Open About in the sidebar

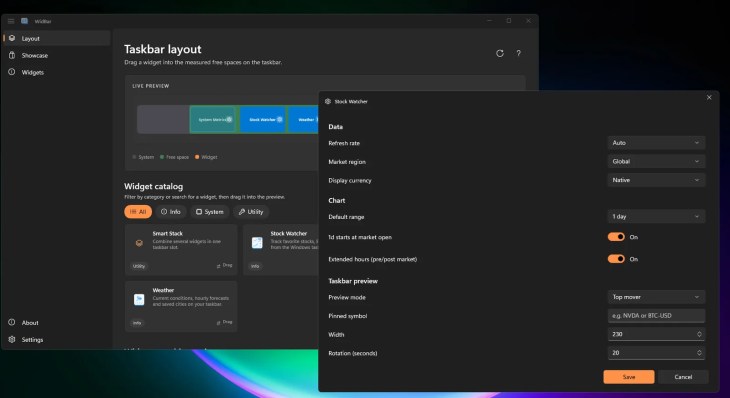click(x=57, y=323)
